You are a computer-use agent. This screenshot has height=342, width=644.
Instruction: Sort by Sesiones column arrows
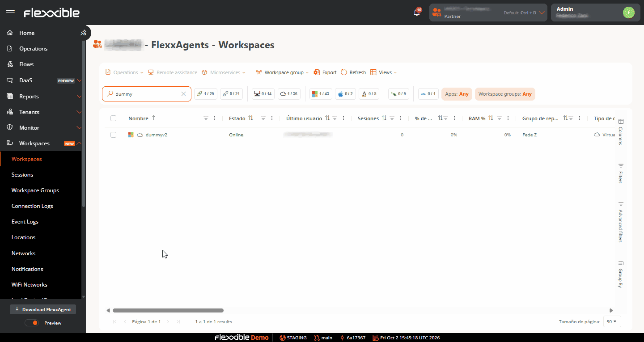[384, 118]
